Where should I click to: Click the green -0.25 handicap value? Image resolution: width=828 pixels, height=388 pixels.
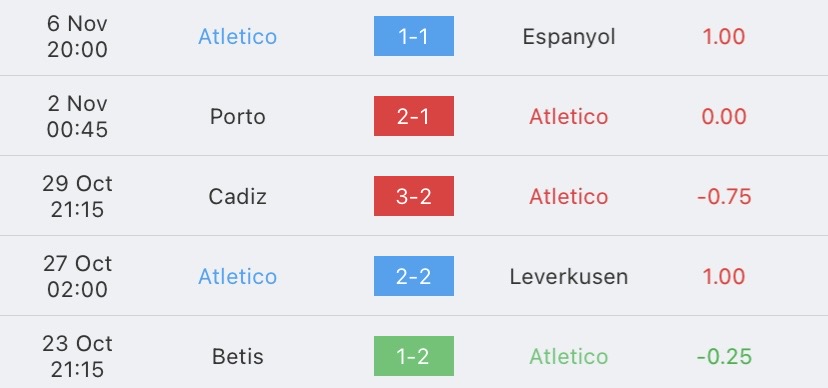(x=724, y=357)
